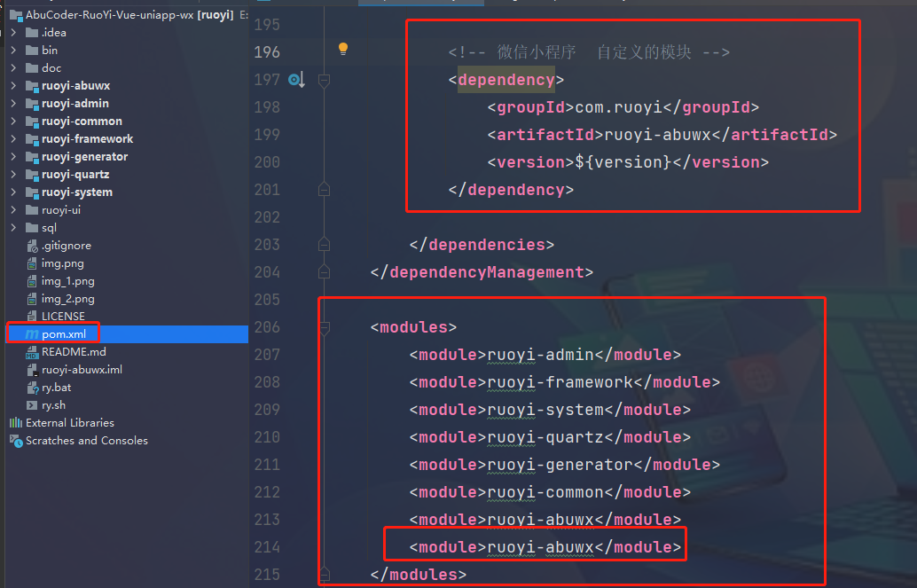Click the sql folder icon
The image size is (917, 588).
point(32,228)
